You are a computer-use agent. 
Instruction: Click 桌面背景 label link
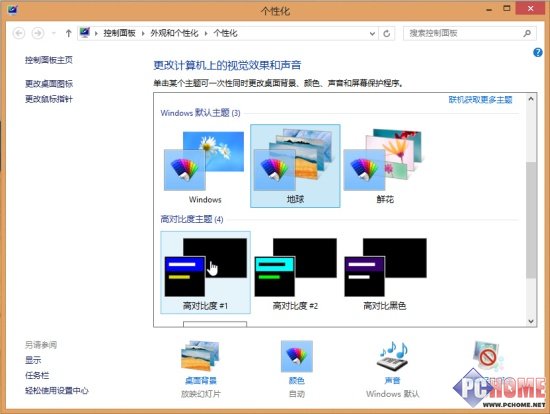pos(201,380)
